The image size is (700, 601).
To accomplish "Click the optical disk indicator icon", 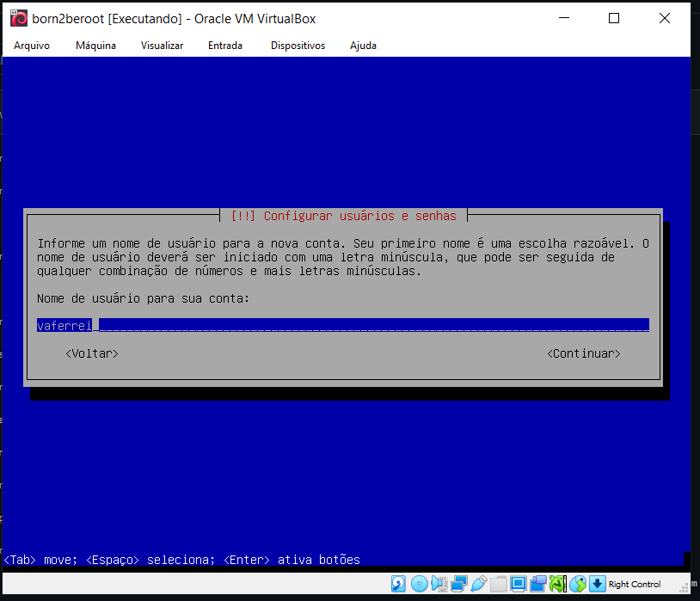I will [x=419, y=584].
